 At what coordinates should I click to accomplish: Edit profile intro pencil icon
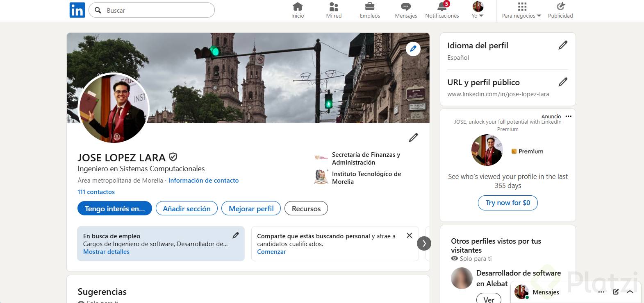413,138
